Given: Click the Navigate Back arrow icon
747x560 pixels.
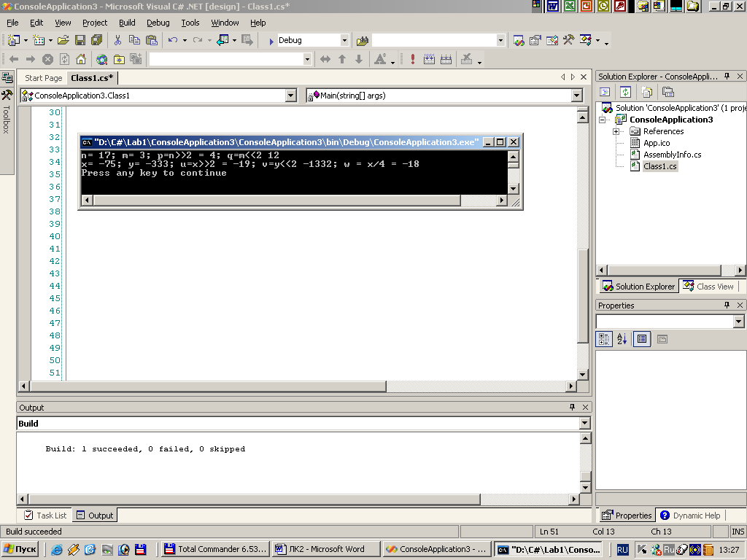Looking at the screenshot, I should coord(14,59).
